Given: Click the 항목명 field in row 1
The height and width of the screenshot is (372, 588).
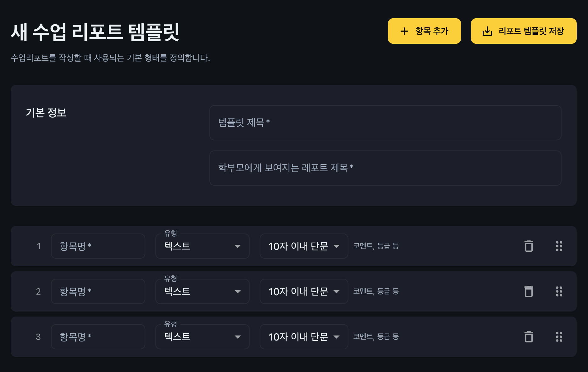Looking at the screenshot, I should pyautogui.click(x=98, y=246).
